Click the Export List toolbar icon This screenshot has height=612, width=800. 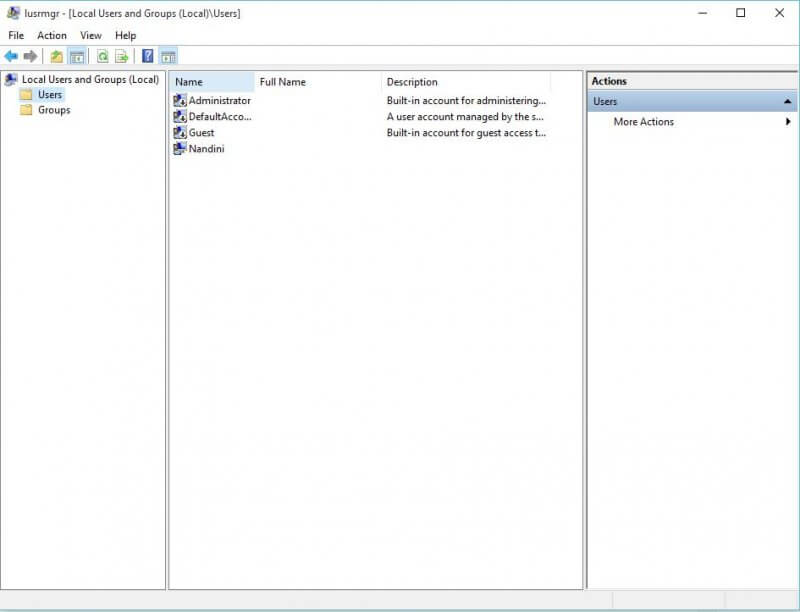tap(122, 56)
